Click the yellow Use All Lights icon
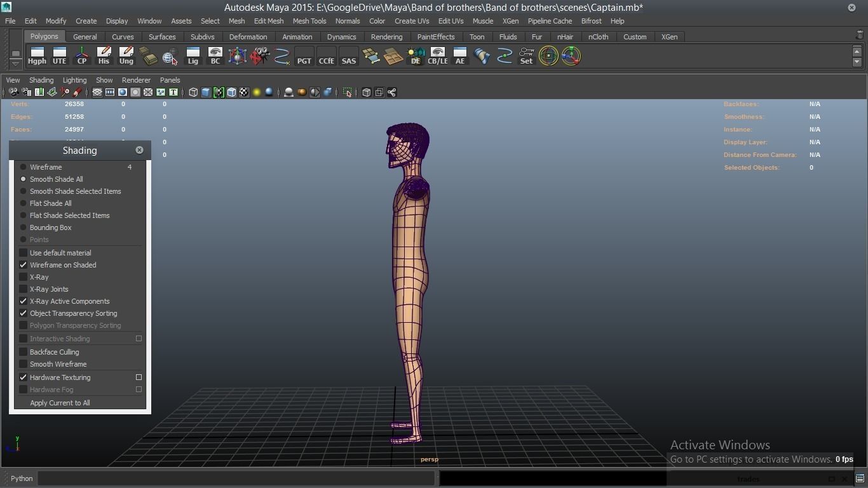The height and width of the screenshot is (488, 868). pos(257,92)
